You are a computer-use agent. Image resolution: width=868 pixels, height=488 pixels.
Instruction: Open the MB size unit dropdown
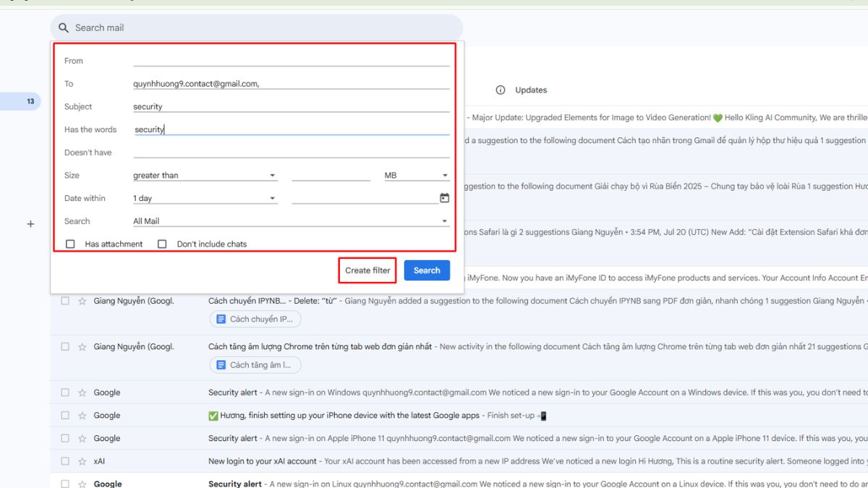coord(417,176)
